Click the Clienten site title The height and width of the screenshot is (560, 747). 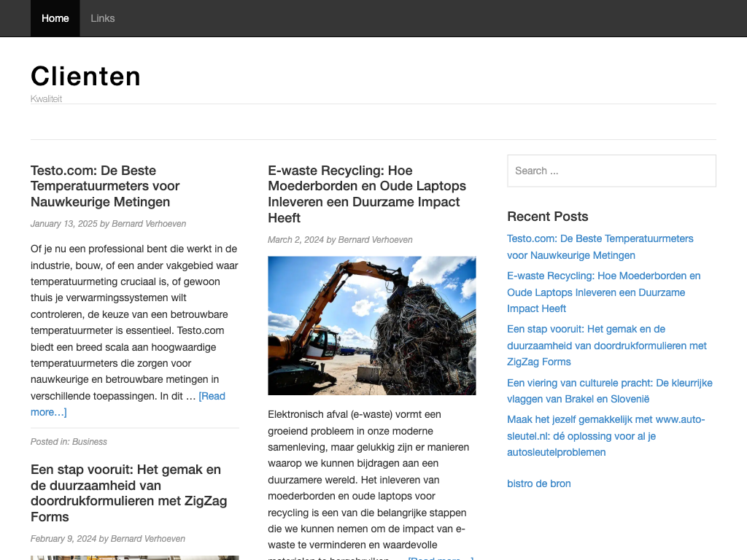coord(85,76)
